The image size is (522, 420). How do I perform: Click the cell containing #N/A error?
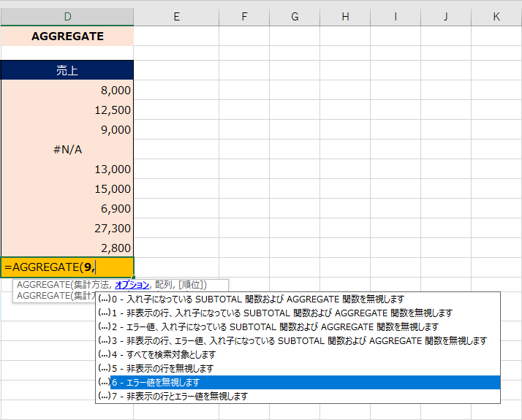pos(67,149)
